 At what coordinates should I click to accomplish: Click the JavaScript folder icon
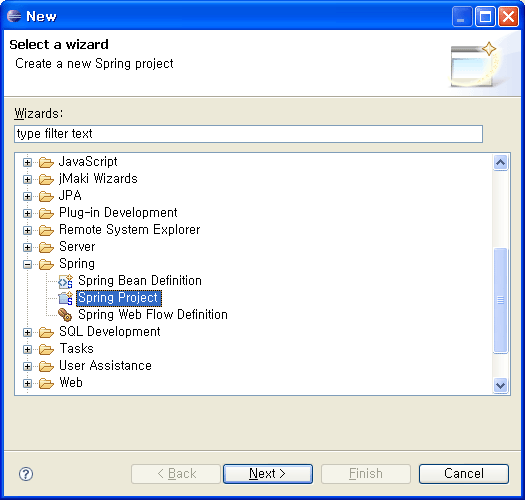coord(46,162)
